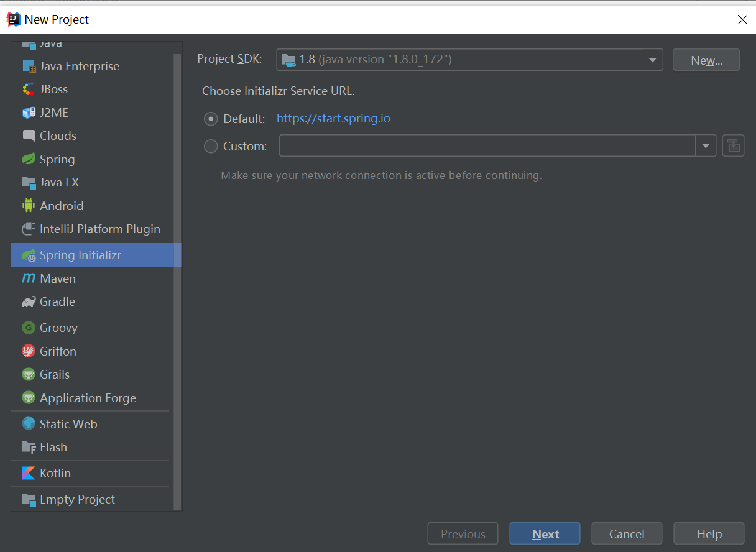Click the Next button
Image resolution: width=756 pixels, height=552 pixels.
pyautogui.click(x=545, y=534)
